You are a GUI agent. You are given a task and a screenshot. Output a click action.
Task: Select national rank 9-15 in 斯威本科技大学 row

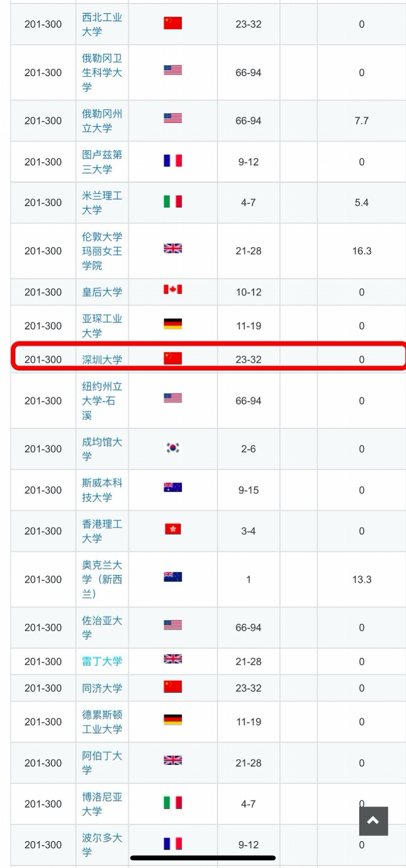249,490
